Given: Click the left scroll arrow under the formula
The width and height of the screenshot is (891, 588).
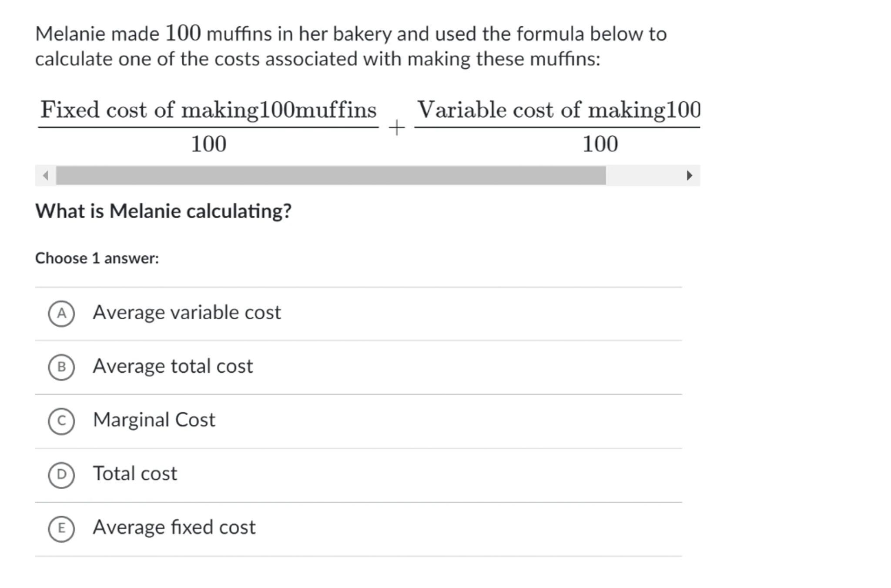Looking at the screenshot, I should (x=45, y=176).
